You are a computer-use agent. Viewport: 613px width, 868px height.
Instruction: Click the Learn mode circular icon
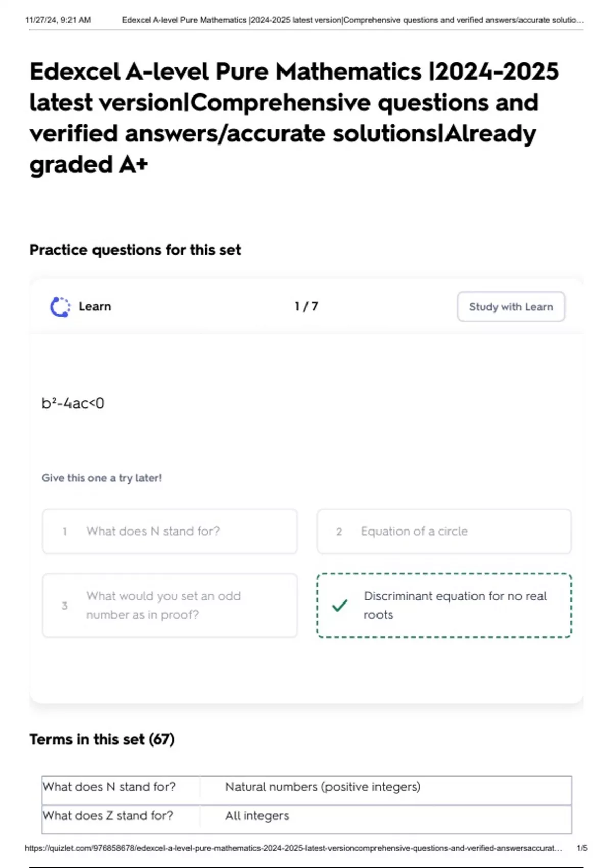tap(60, 307)
